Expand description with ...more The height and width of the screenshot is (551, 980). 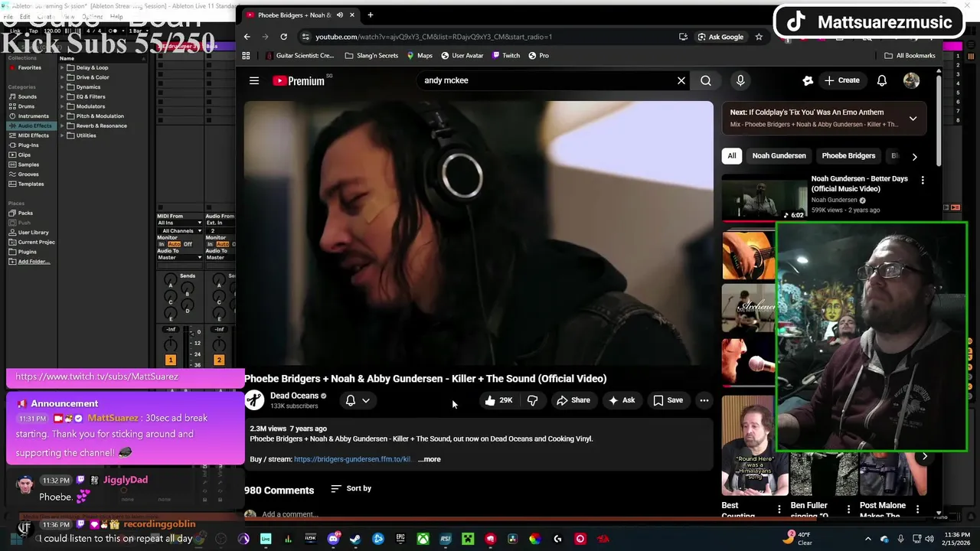[x=430, y=459]
